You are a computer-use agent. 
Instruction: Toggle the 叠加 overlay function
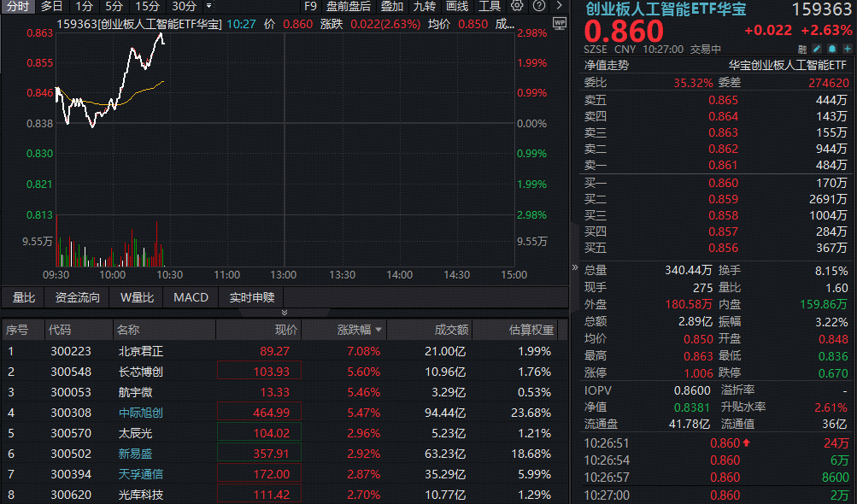tap(391, 7)
